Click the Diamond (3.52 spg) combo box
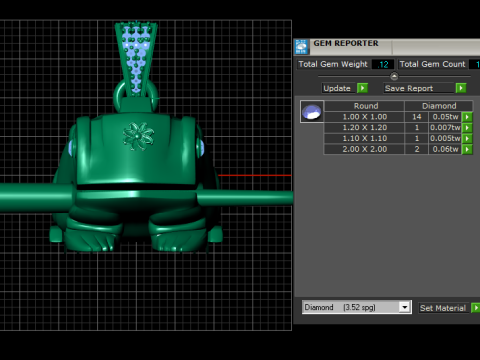480x360 pixels. [x=357, y=307]
